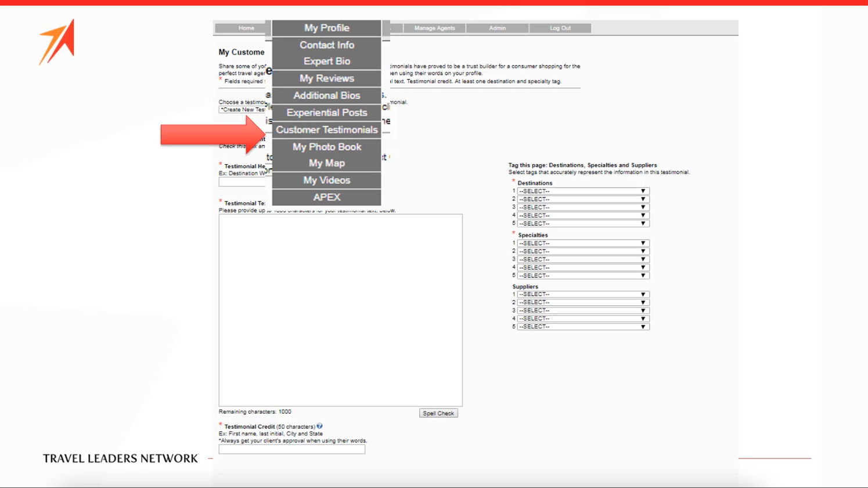The image size is (868, 488).
Task: Open Suppliers dropdown number 1
Action: pos(583,294)
